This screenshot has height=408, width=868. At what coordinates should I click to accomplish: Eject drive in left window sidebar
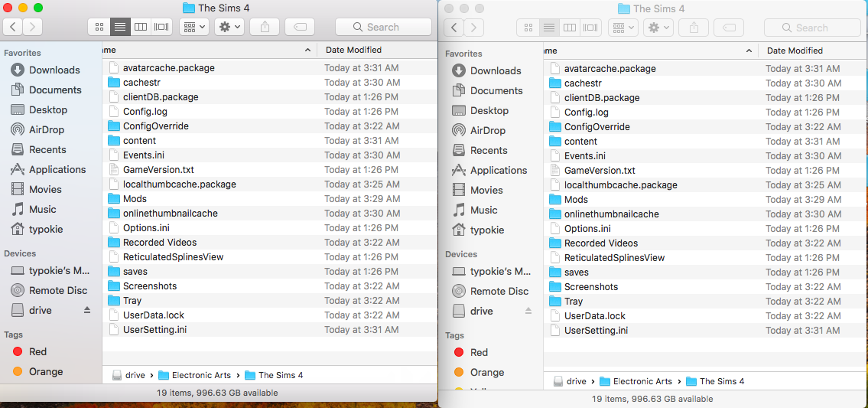point(87,311)
